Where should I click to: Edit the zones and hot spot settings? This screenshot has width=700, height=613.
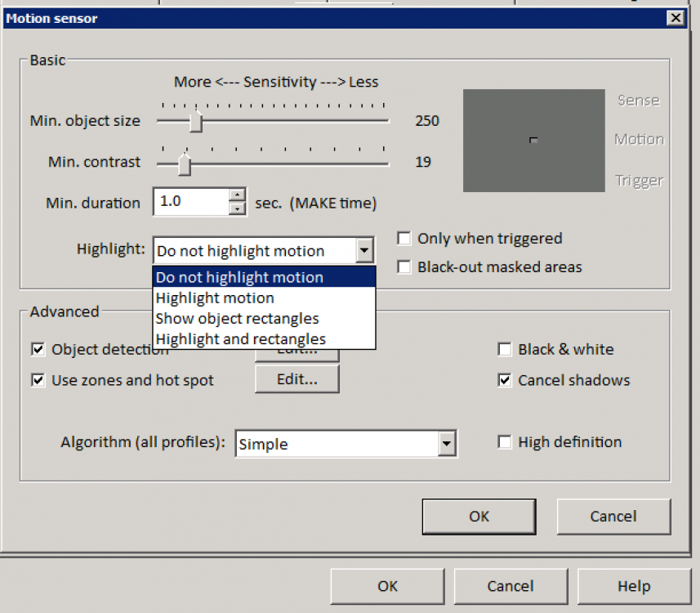[296, 379]
